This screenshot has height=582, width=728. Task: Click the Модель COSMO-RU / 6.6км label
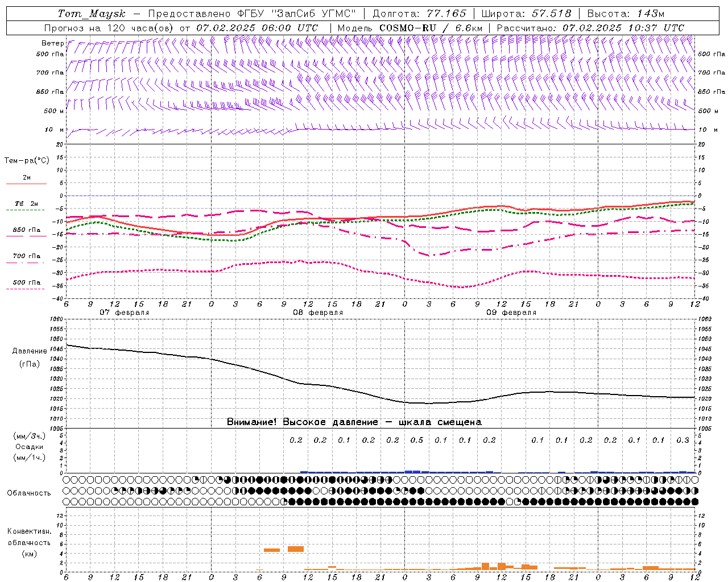(x=410, y=28)
